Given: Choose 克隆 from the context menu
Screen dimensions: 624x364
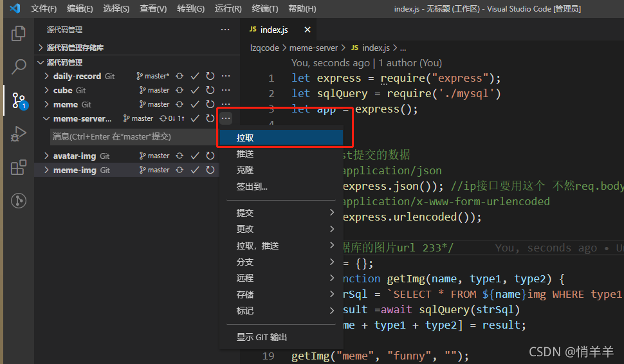Looking at the screenshot, I should tap(281, 170).
